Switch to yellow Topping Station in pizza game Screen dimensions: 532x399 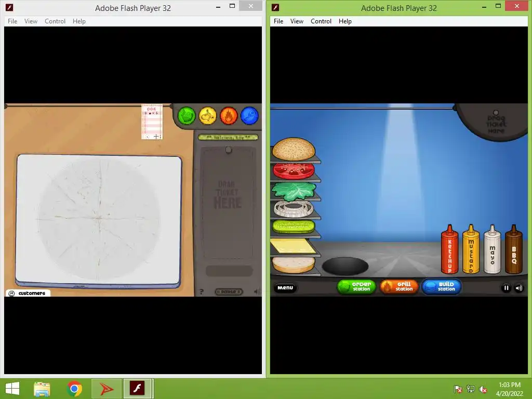coord(208,116)
